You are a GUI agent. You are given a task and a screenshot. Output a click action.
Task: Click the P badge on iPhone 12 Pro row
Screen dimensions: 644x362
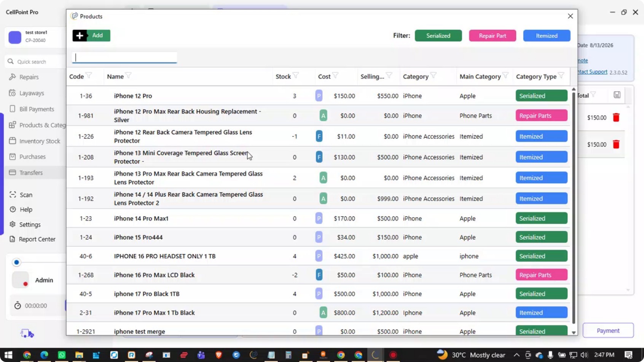[319, 96]
